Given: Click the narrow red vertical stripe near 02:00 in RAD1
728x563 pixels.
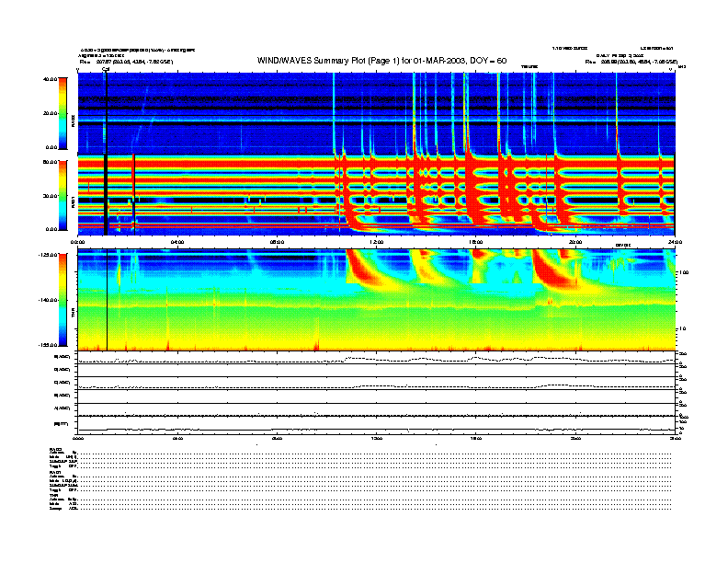Looking at the screenshot, I should tap(133, 178).
